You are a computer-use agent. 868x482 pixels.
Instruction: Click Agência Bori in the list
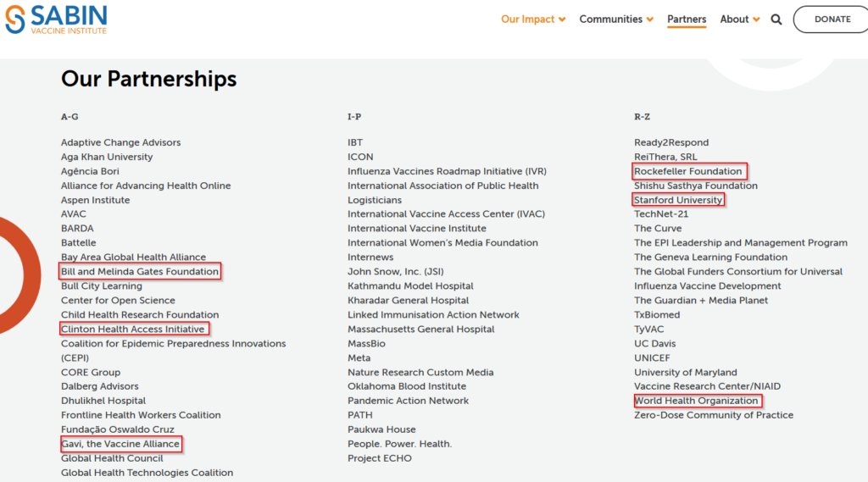coord(90,171)
